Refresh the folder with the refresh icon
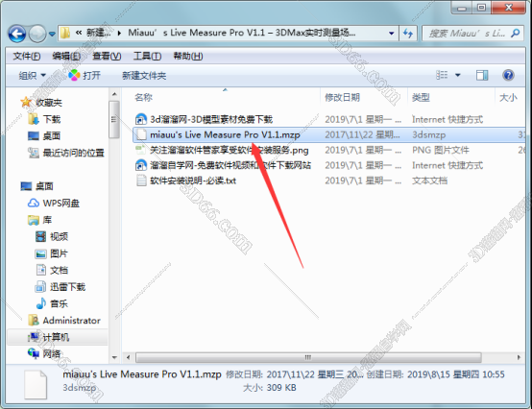This screenshot has height=409, width=532. [407, 34]
